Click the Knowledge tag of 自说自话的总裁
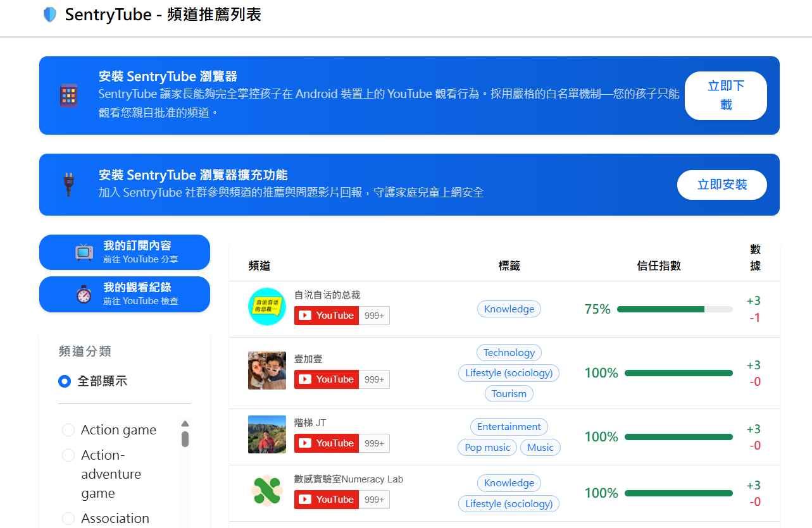812x528 pixels. [509, 309]
